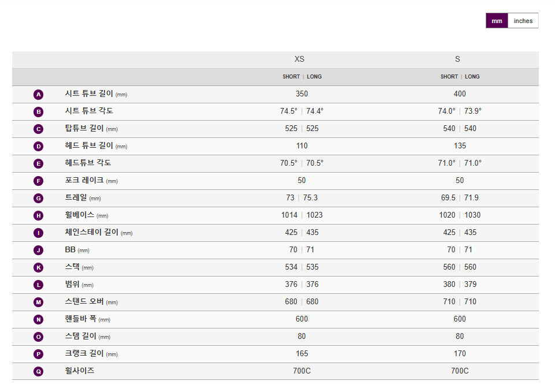This screenshot has height=392, width=555.
Task: Click the C badge for top tube length
Action: pos(39,129)
